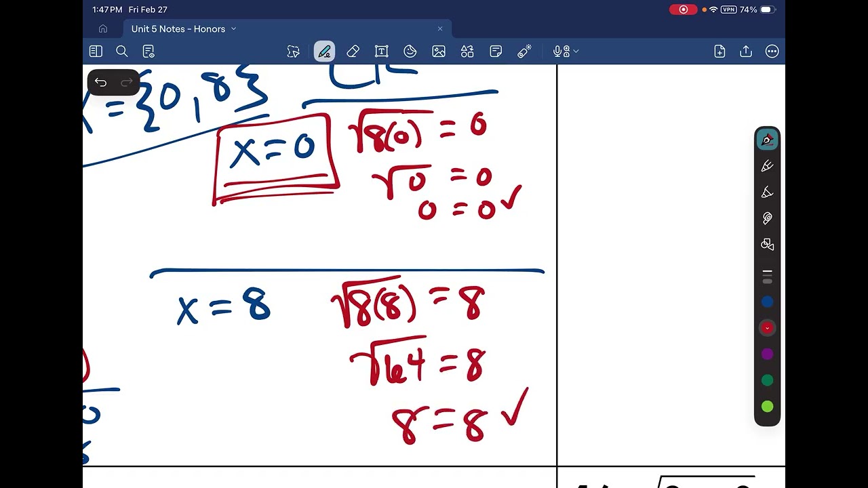The image size is (868, 488).
Task: Switch to the Unit 5 Notes - Honors tab
Action: coord(288,28)
